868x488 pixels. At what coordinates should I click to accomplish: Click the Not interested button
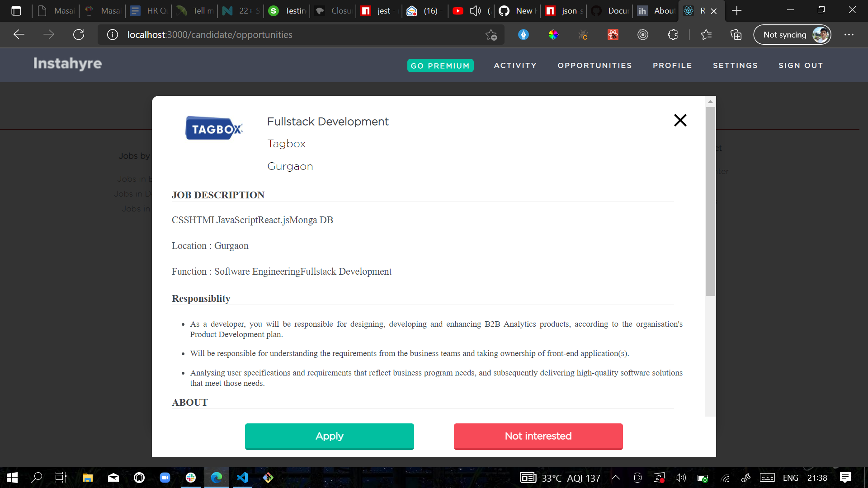click(538, 436)
